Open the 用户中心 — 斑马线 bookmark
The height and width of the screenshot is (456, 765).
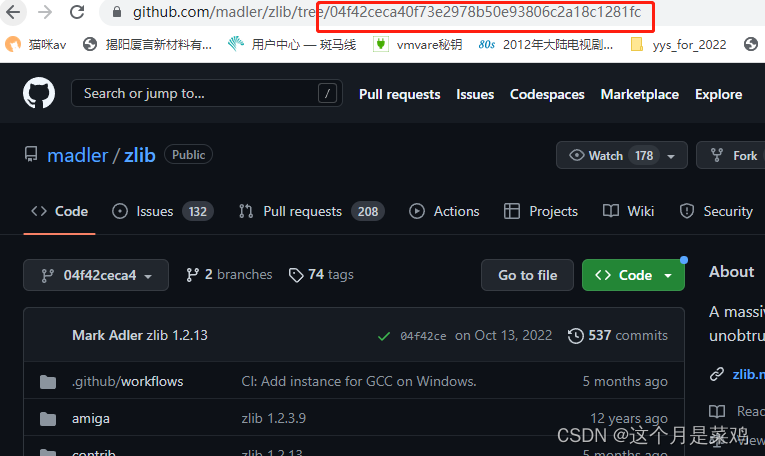(292, 45)
